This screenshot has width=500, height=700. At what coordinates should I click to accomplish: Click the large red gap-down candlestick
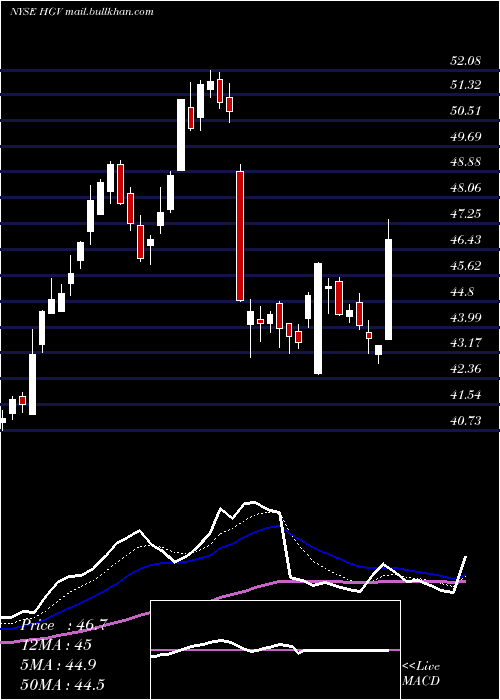pyautogui.click(x=240, y=236)
